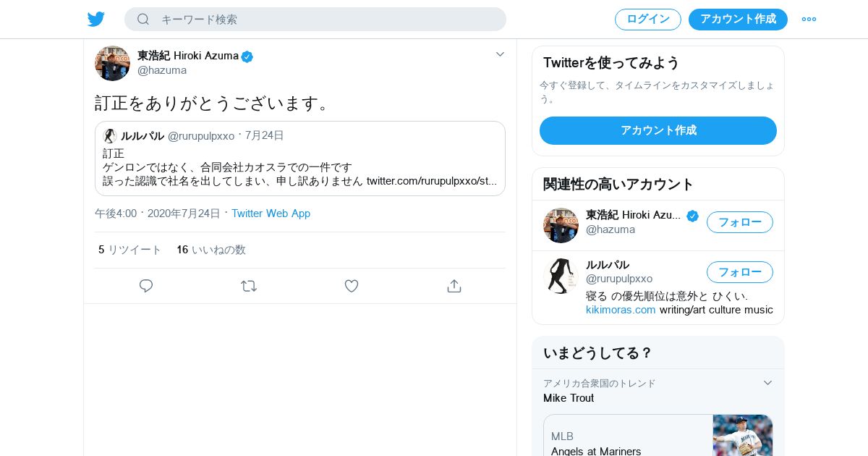Click the ログイン button
Screen dimensions: 868x456
click(x=647, y=20)
